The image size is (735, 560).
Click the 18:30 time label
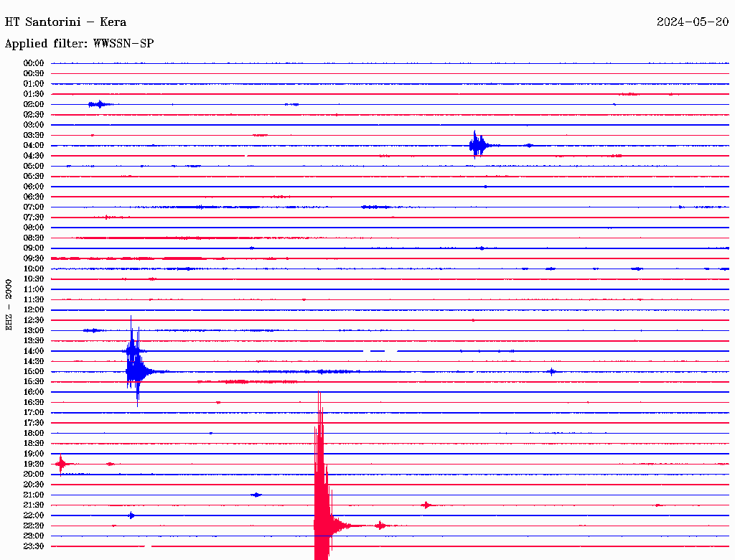34,444
